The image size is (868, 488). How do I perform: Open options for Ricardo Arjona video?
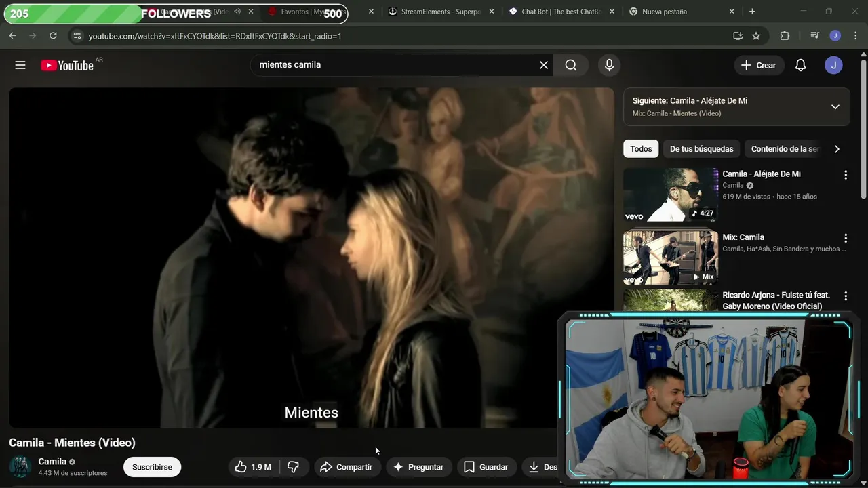click(x=845, y=296)
